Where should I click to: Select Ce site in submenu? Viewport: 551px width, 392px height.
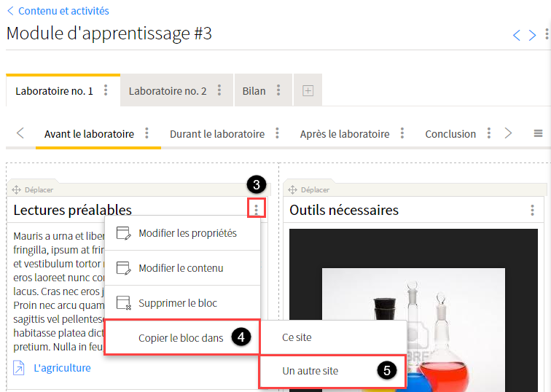click(x=333, y=337)
